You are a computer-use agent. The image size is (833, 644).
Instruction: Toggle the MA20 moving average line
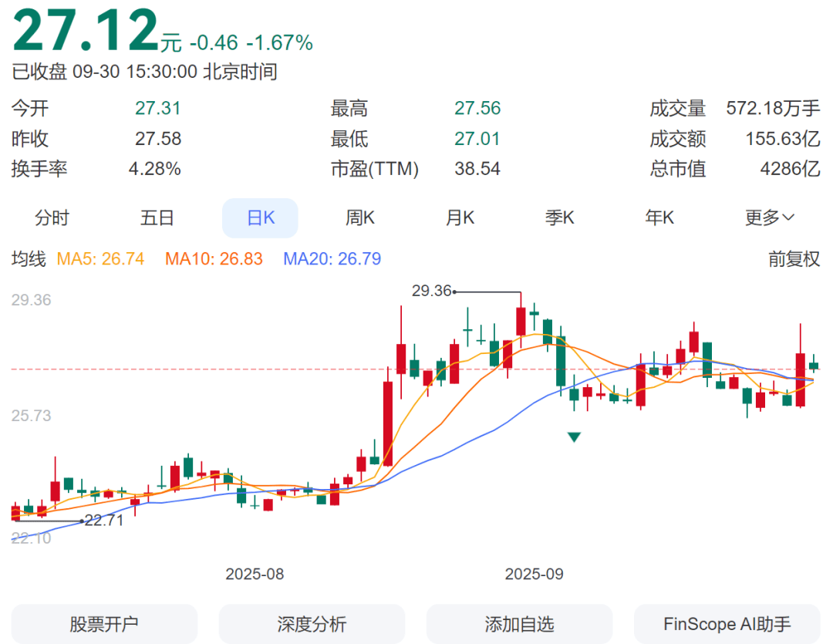332,258
